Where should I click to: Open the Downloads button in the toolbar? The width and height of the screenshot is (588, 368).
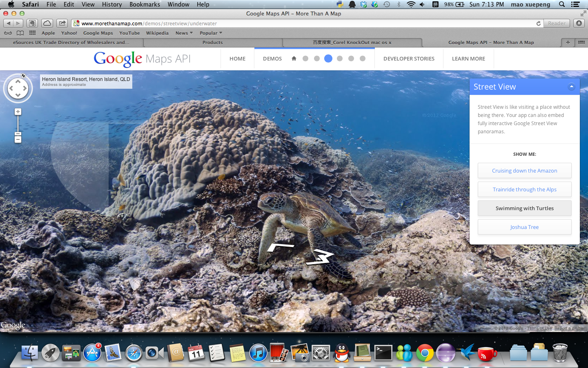point(579,23)
